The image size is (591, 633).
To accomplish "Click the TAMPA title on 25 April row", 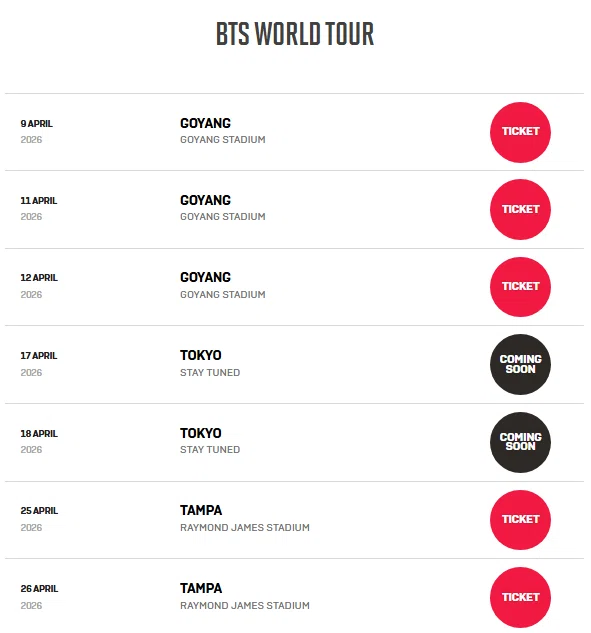I will pos(201,510).
